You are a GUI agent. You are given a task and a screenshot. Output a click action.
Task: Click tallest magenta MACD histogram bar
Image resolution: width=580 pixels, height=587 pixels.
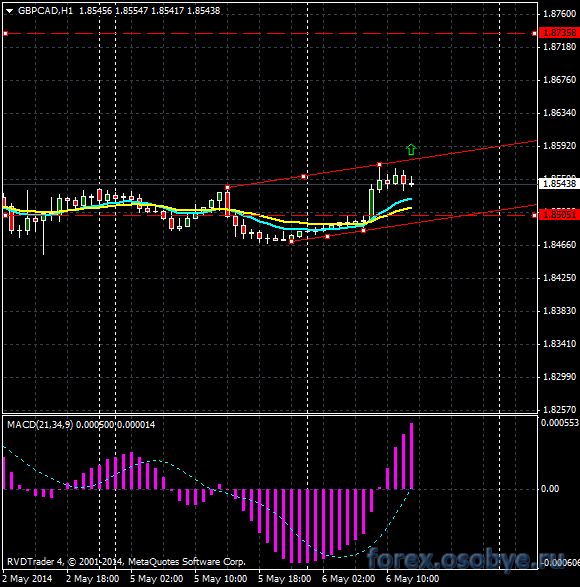click(x=412, y=456)
